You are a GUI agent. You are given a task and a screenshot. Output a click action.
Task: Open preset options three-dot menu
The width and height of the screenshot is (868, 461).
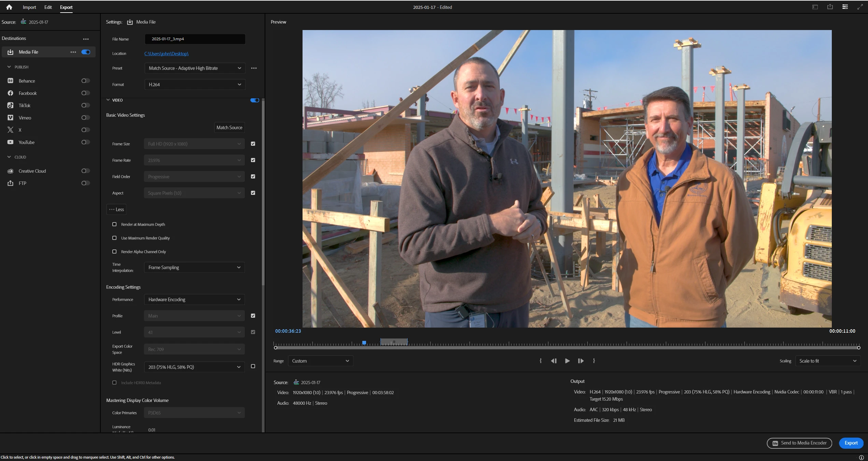[x=254, y=68]
